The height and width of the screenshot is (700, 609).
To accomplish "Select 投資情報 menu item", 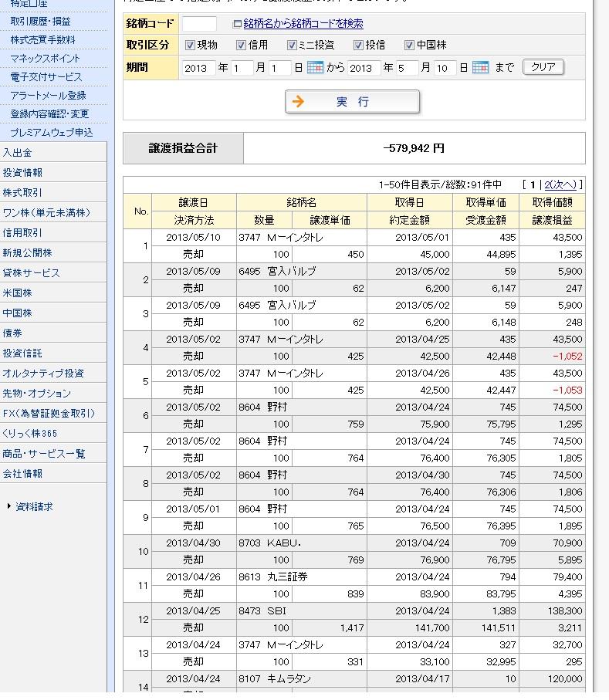I will pyautogui.click(x=53, y=172).
